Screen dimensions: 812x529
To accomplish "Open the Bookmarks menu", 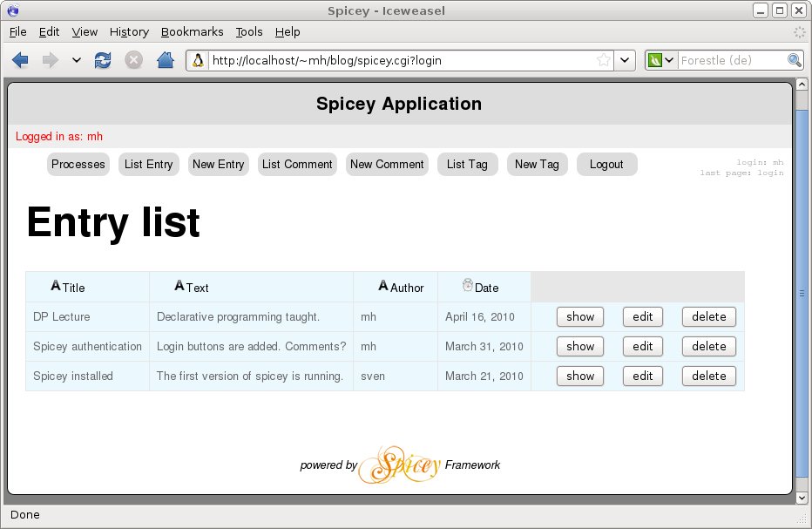I will pos(193,32).
